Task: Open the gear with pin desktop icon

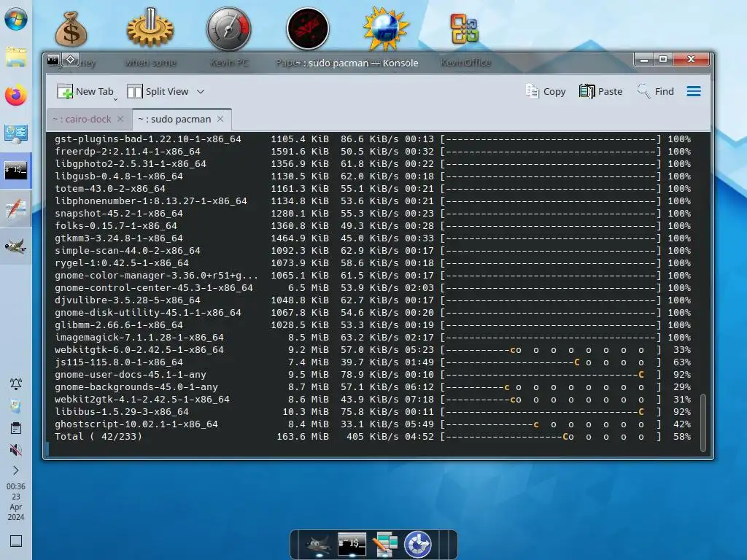Action: click(x=150, y=28)
